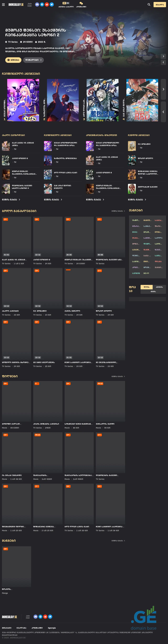The height and width of the screenshot is (644, 168).
Task: Open the hamburger menu in the header
Action: pos(3,4)
